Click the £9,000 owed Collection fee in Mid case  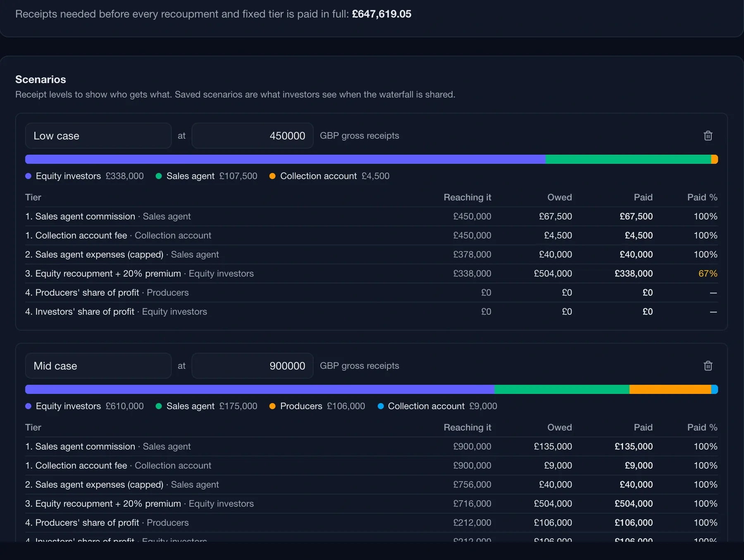(x=558, y=465)
